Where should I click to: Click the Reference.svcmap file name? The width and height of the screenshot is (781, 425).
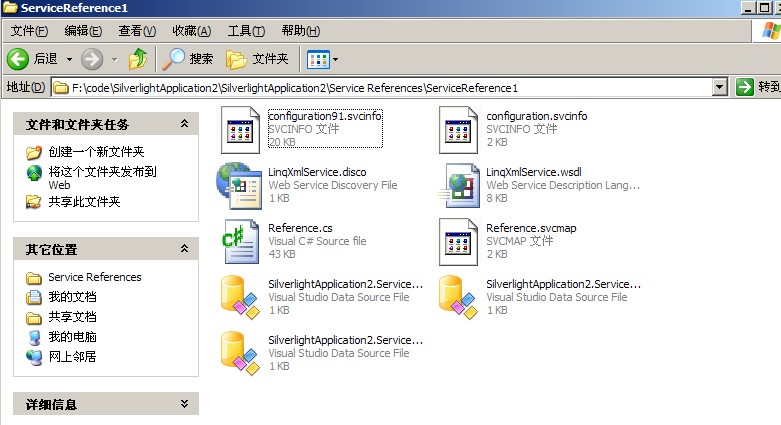531,228
